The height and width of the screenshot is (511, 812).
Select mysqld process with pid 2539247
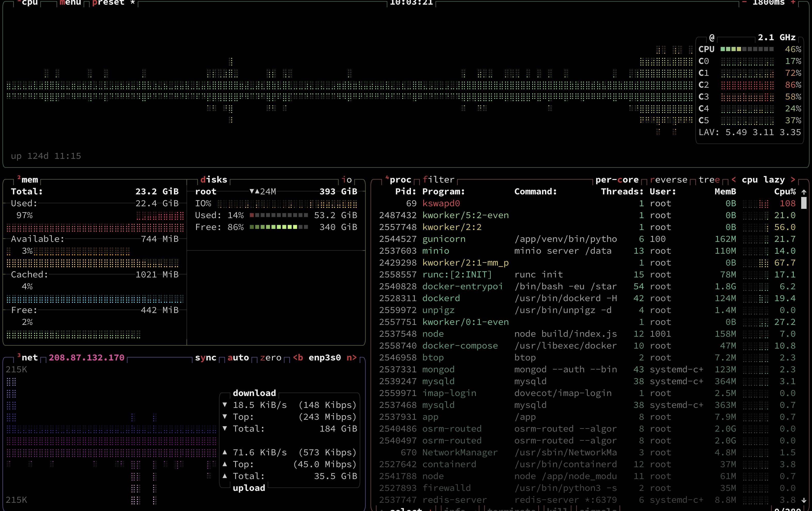pos(587,381)
